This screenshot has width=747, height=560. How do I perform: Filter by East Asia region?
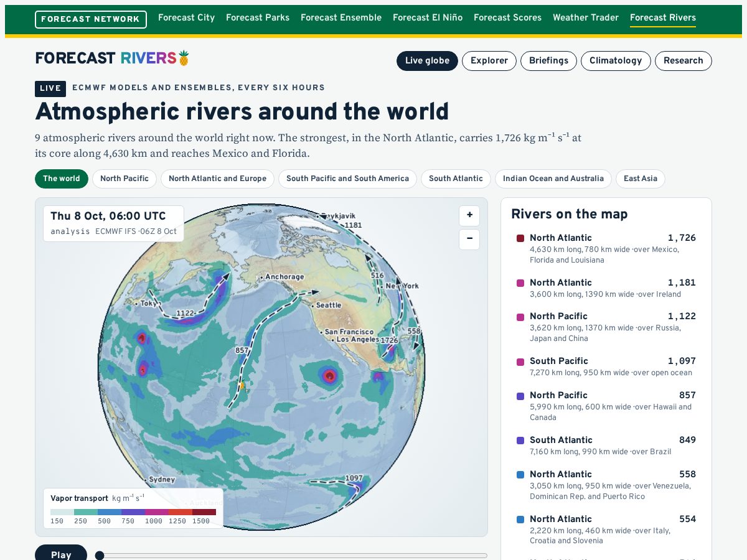coord(641,179)
